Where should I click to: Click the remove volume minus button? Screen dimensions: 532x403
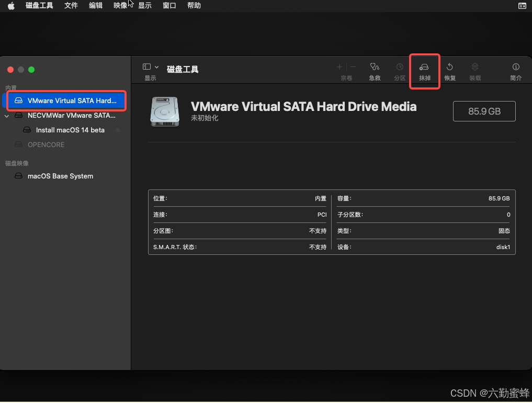[x=353, y=67]
